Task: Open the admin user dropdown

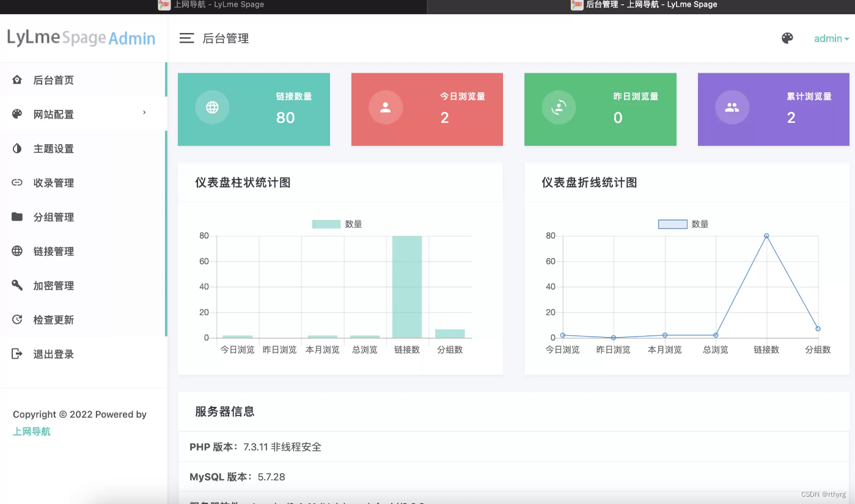Action: [831, 38]
